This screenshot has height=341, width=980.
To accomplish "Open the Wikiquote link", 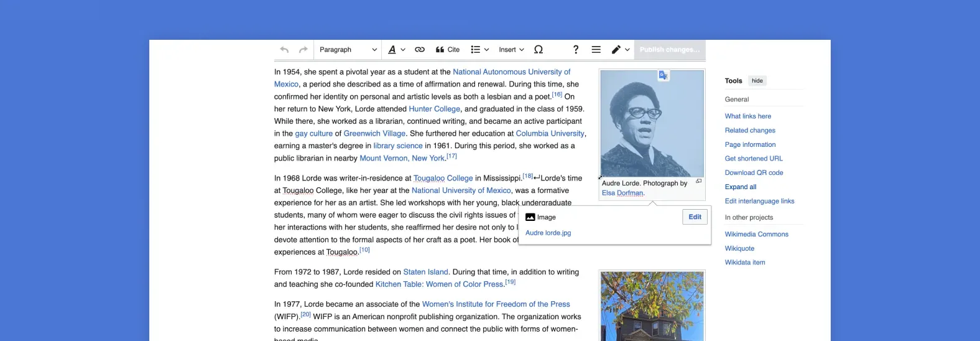I will (739, 248).
